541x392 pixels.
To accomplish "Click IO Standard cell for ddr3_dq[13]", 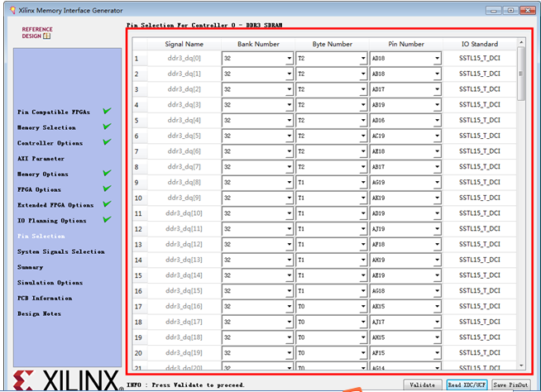I will [x=480, y=261].
